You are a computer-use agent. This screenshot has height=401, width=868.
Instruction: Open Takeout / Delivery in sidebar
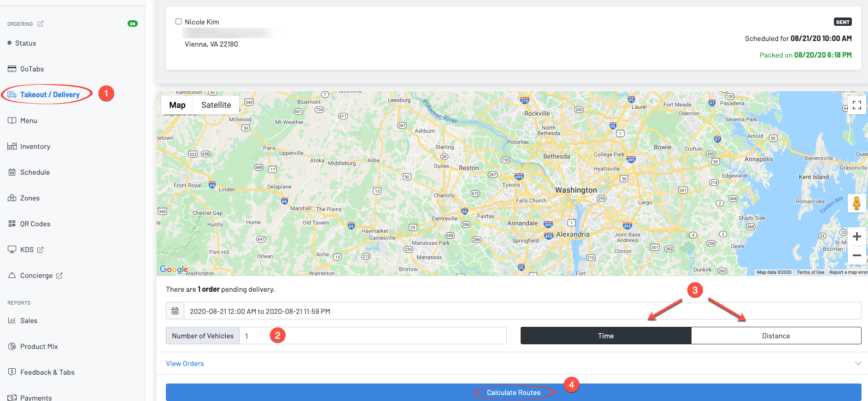click(50, 95)
